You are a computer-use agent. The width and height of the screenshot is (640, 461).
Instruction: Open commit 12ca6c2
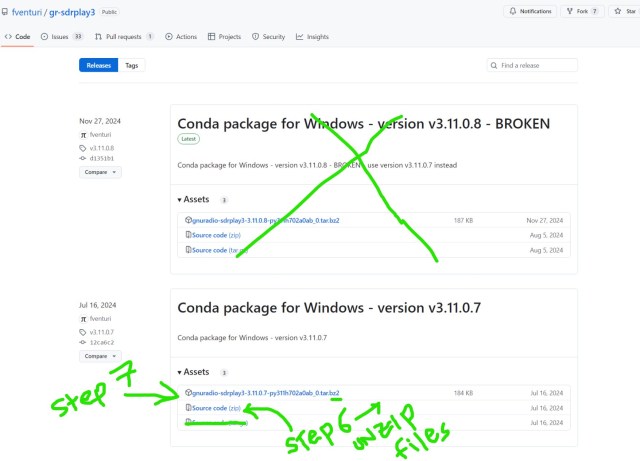coord(102,342)
